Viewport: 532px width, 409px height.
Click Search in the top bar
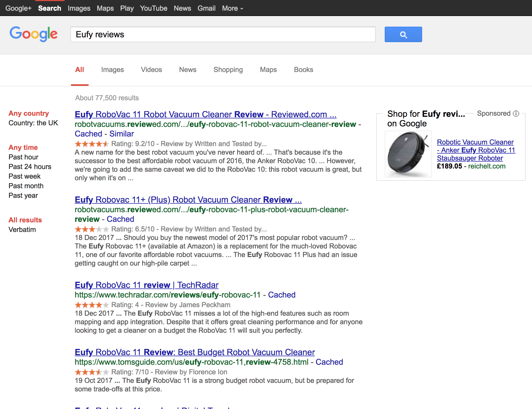point(50,8)
